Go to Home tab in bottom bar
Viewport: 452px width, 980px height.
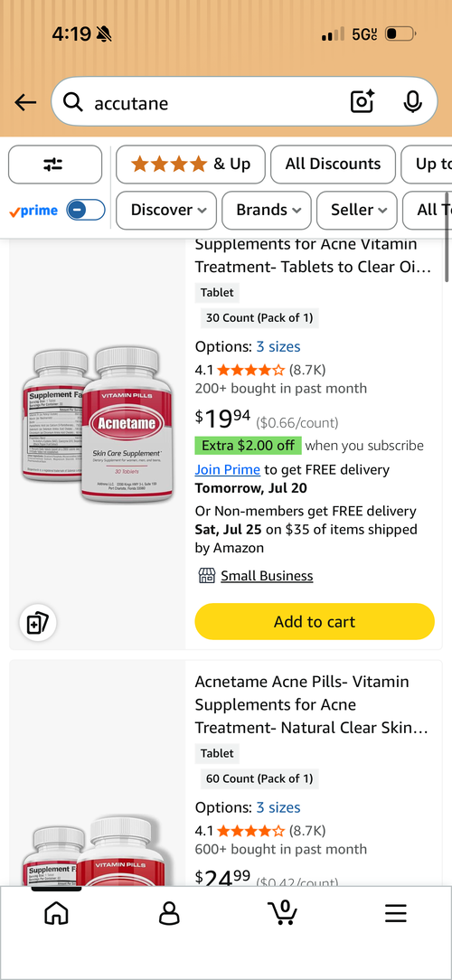tap(56, 913)
